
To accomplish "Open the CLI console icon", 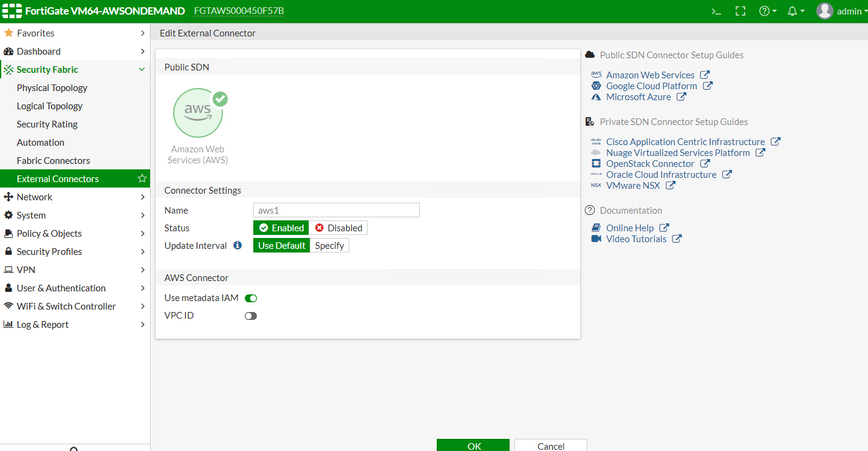I will [717, 11].
